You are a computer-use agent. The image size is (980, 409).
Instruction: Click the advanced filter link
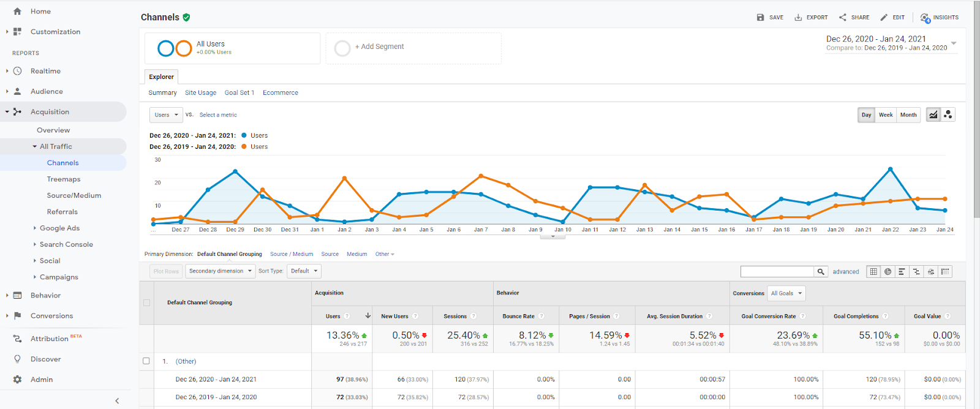[x=845, y=272]
